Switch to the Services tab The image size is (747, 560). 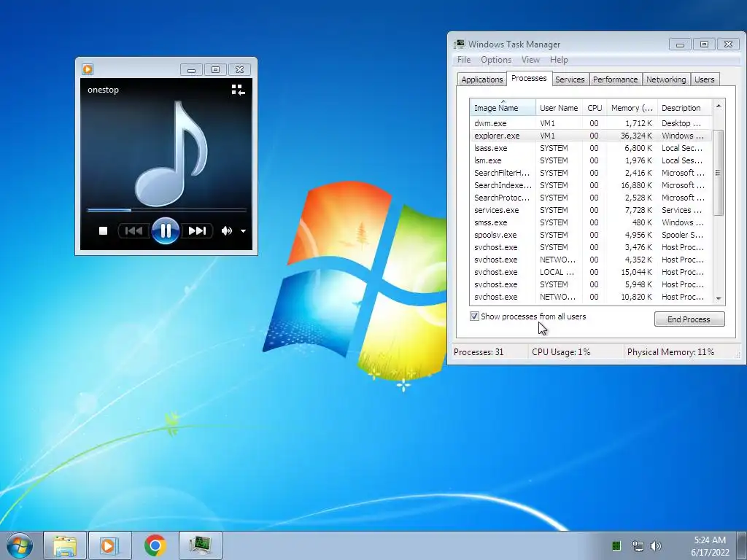[570, 79]
